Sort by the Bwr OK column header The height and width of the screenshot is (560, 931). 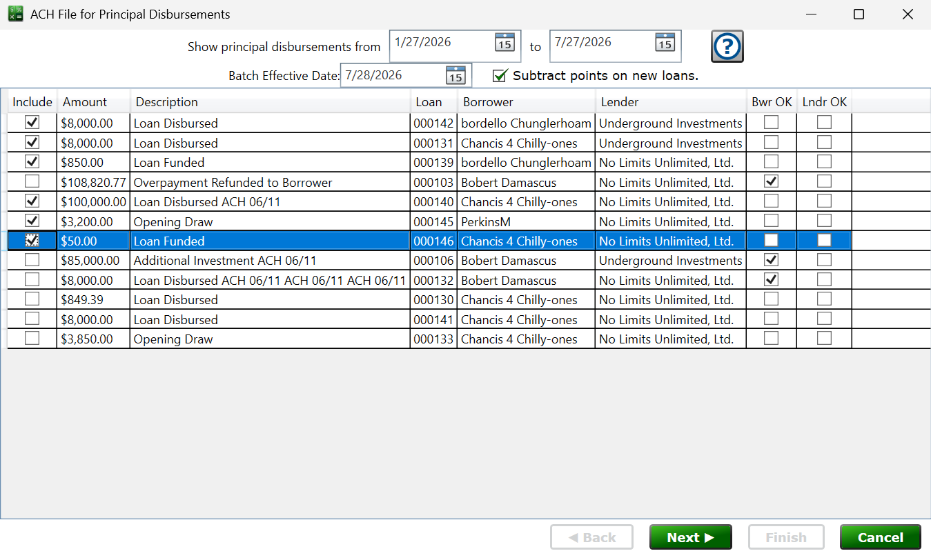pyautogui.click(x=772, y=102)
